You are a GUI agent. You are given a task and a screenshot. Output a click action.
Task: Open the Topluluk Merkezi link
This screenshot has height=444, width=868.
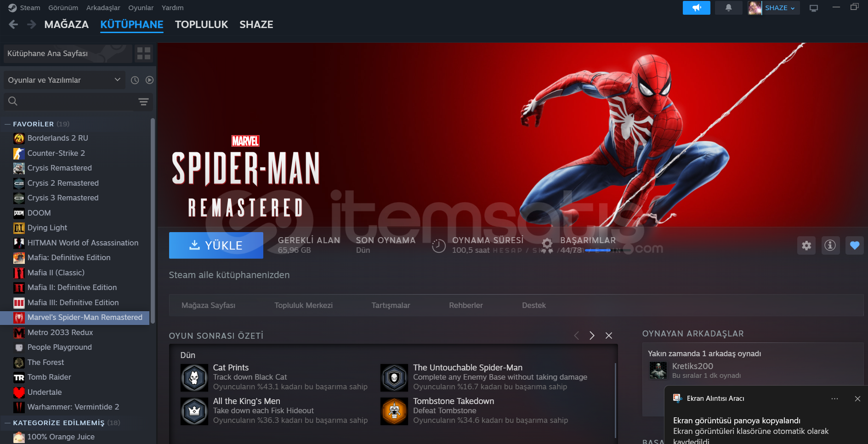coord(303,305)
